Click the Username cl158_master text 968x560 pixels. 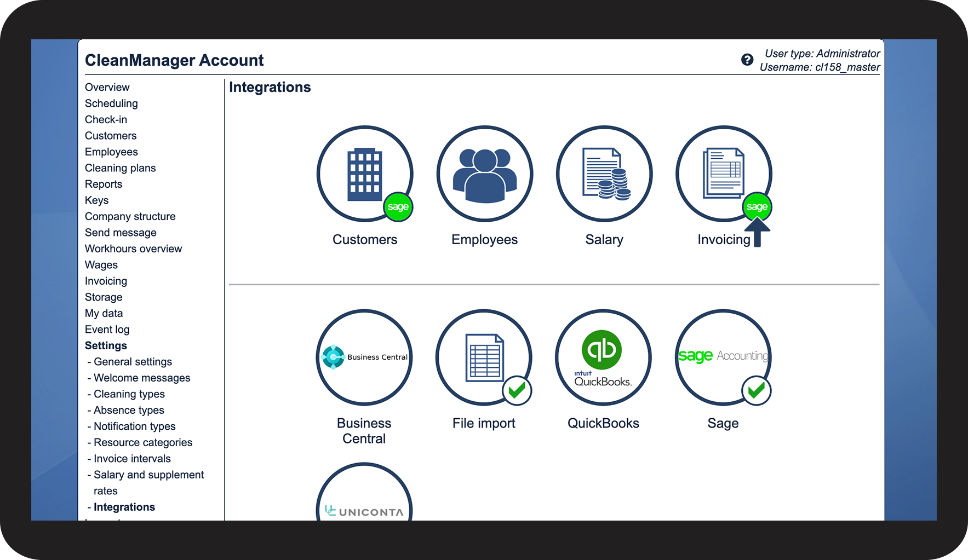coord(820,67)
